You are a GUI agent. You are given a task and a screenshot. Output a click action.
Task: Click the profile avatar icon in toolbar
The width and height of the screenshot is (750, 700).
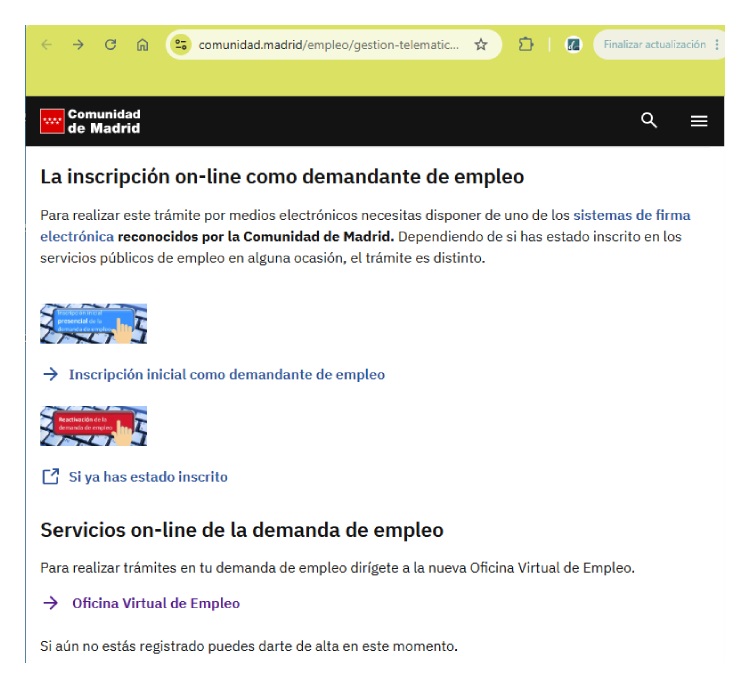[573, 45]
